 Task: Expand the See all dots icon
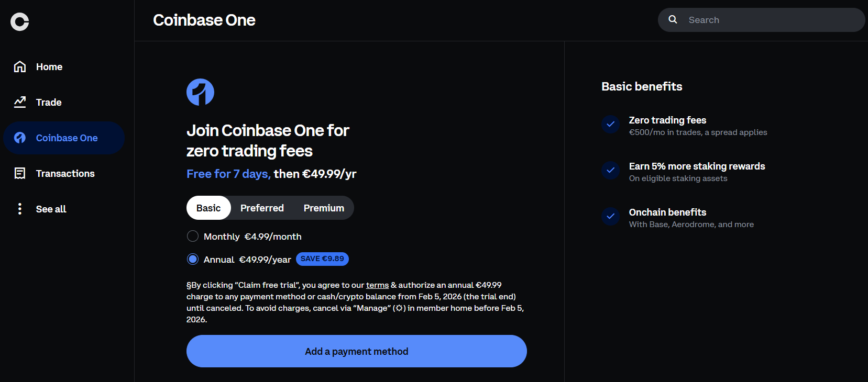click(x=20, y=209)
